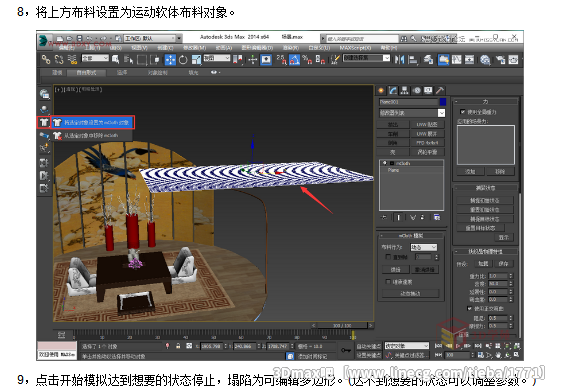Viewport: 585px width, 392px height.
Task: Click the Play Animation button
Action: coord(458,346)
